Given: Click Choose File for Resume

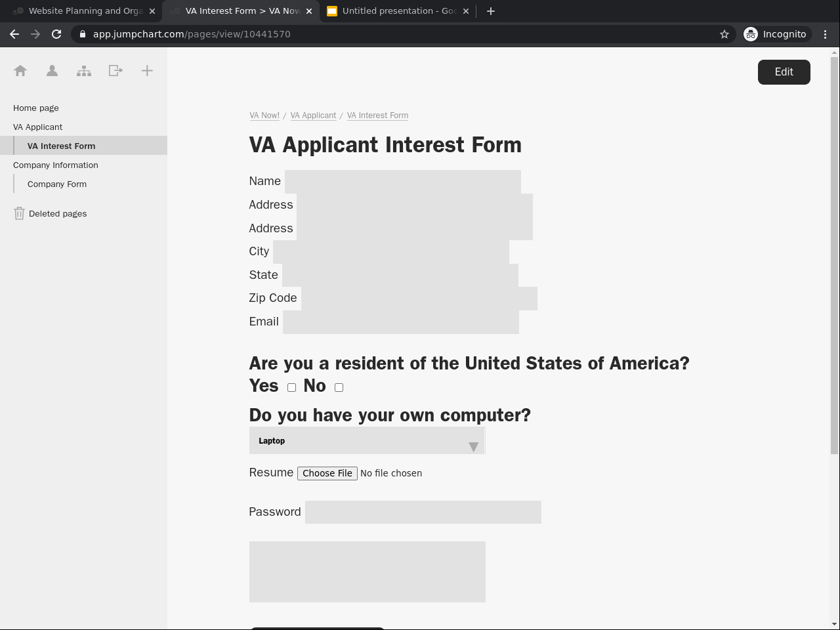Looking at the screenshot, I should tap(327, 473).
